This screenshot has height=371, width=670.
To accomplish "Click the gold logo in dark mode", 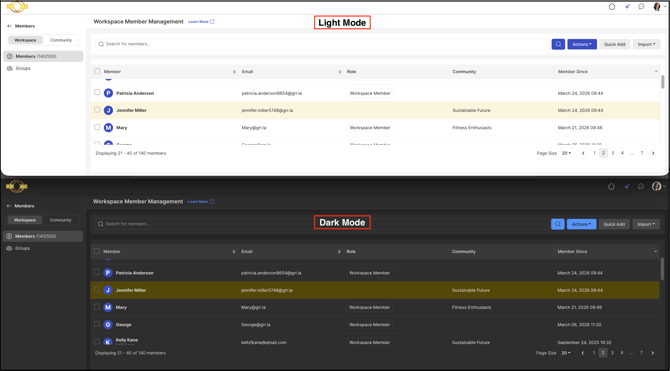I will [17, 186].
